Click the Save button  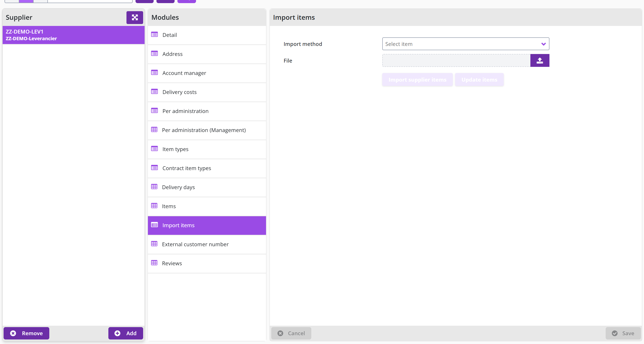click(x=623, y=333)
